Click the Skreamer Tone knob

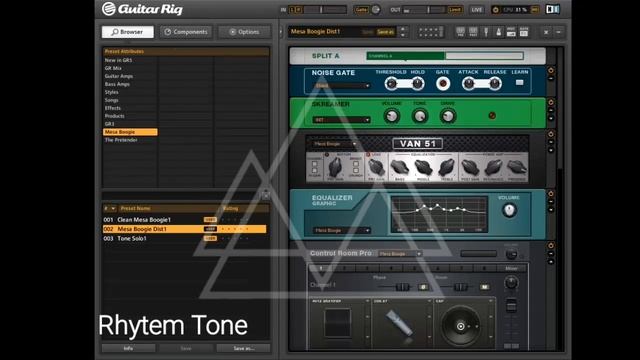click(420, 116)
